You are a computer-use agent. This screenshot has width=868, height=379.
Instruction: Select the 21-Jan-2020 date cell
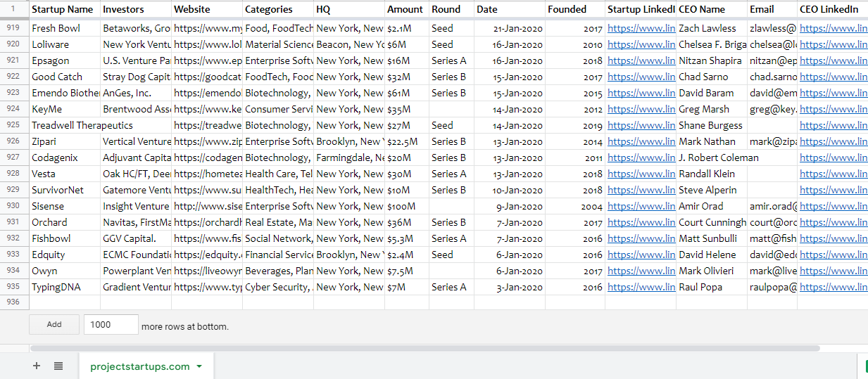coord(510,28)
